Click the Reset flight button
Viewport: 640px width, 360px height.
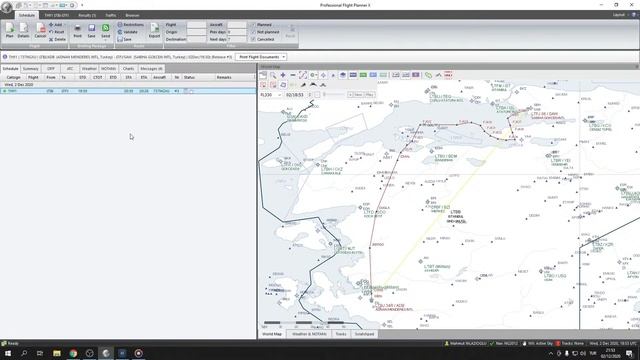[x=56, y=32]
